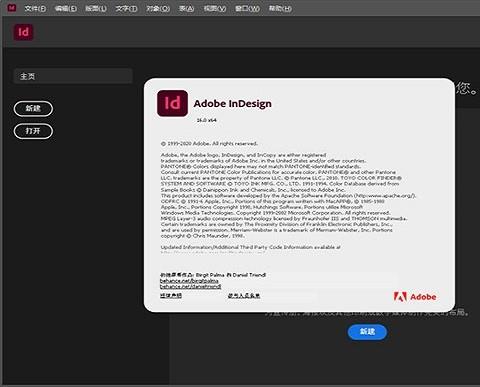Open the 视图(V) menu
The width and height of the screenshot is (480, 387).
(x=215, y=8)
